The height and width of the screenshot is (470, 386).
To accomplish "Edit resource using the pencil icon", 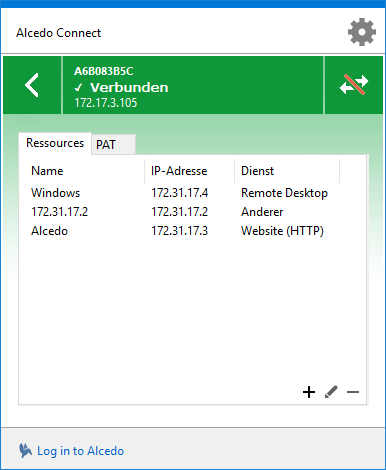I will (331, 392).
